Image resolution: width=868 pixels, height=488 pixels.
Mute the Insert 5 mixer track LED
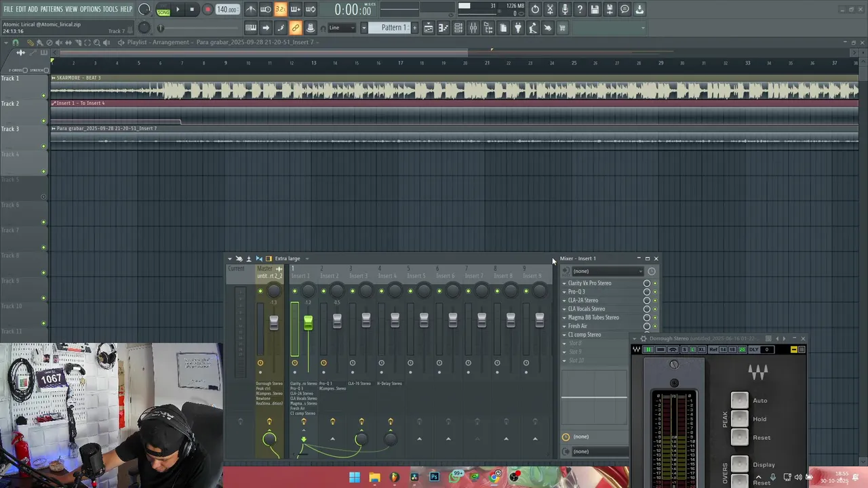410,291
